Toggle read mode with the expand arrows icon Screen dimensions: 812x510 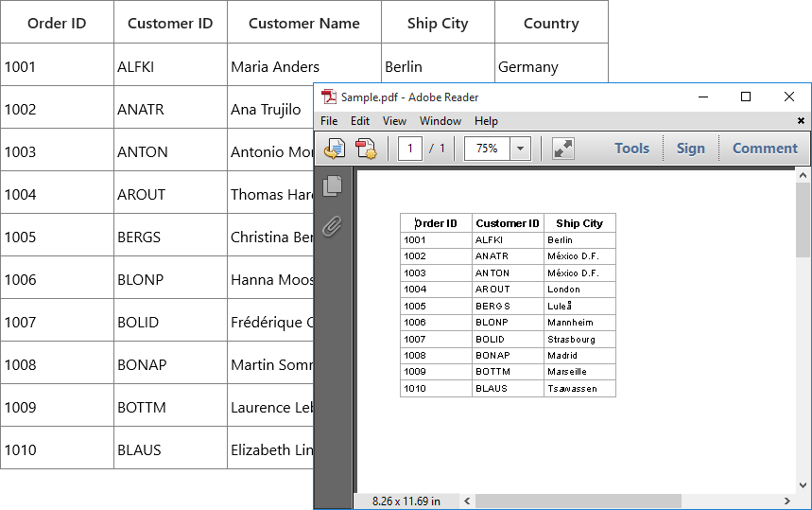[x=562, y=149]
